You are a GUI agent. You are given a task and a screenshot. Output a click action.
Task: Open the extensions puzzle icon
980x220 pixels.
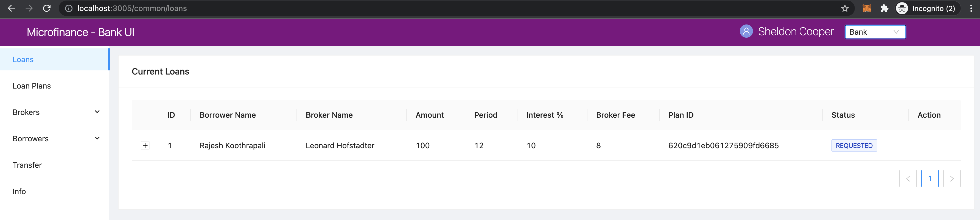coord(884,9)
